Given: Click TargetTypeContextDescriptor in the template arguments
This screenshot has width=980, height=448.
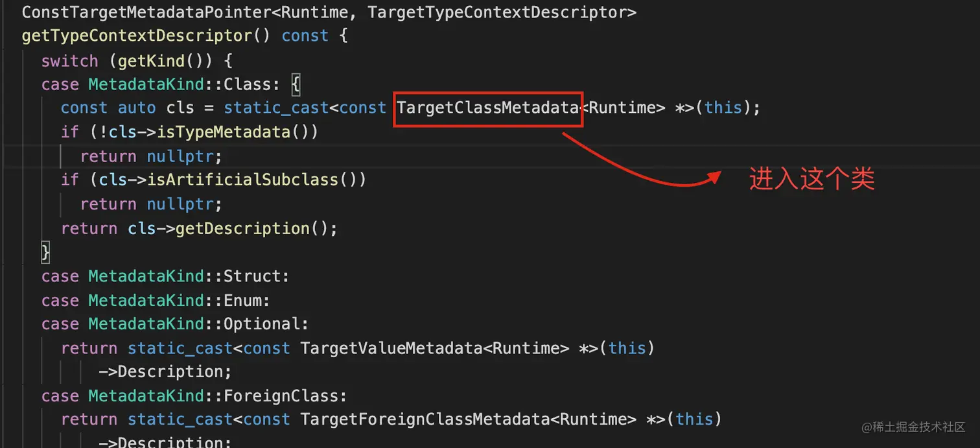Looking at the screenshot, I should 497,12.
